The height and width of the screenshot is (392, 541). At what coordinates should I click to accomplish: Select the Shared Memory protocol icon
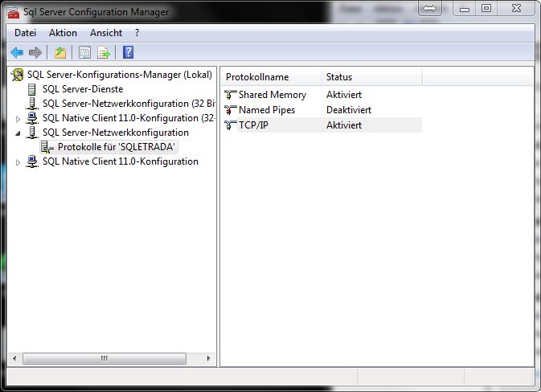pyautogui.click(x=232, y=95)
